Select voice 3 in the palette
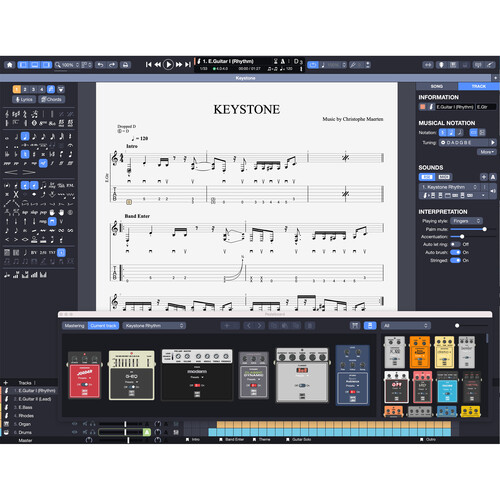 tap(33, 89)
